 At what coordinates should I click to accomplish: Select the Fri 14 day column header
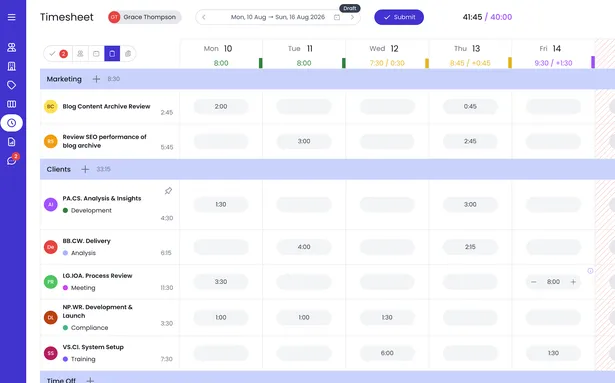[553, 54]
